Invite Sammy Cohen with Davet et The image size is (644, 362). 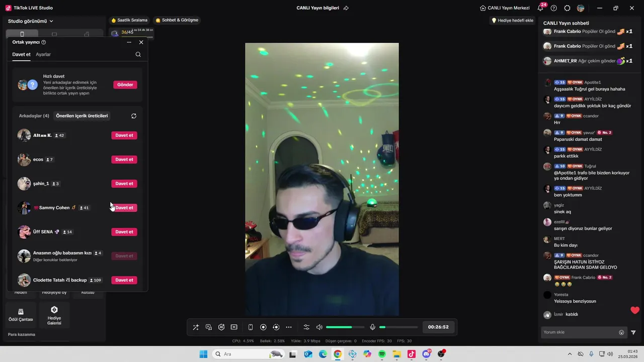124,208
